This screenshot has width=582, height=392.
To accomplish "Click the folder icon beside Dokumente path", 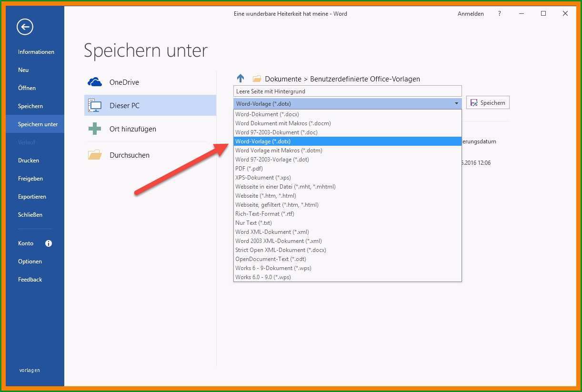I will [x=257, y=79].
